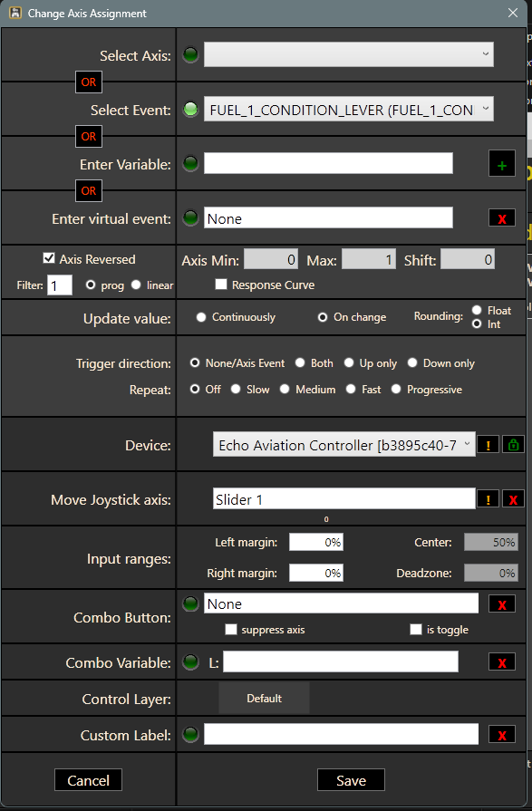532x811 pixels.
Task: Uncheck the Axis Reversed checkbox
Action: (x=49, y=258)
